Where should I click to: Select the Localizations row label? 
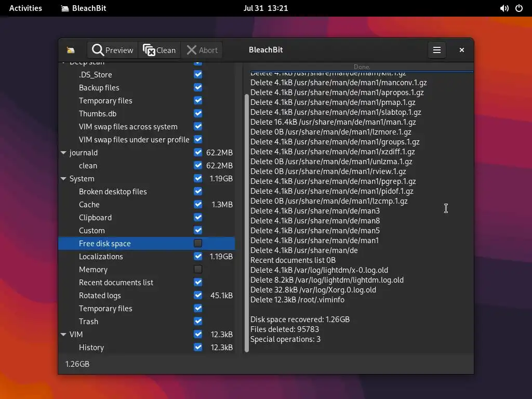tap(101, 257)
